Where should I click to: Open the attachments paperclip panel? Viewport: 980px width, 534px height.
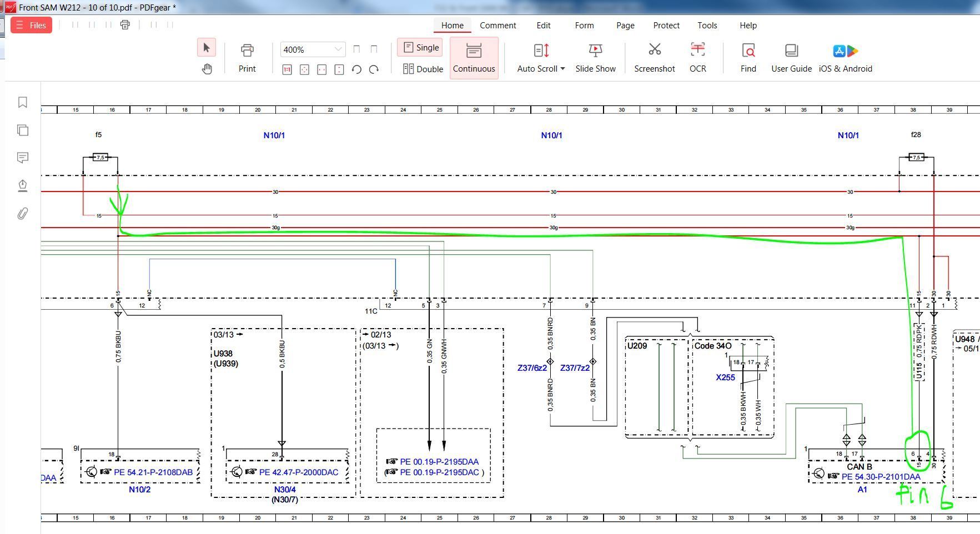tap(23, 214)
